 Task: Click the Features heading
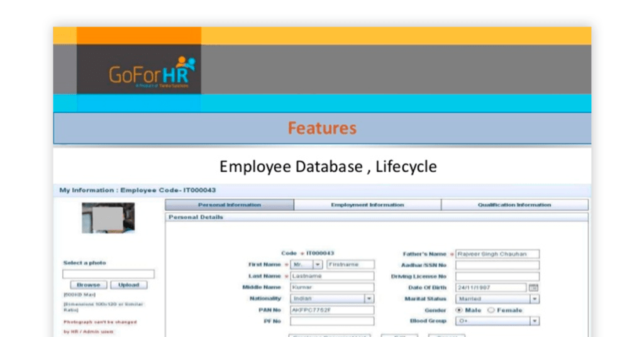coord(322,128)
